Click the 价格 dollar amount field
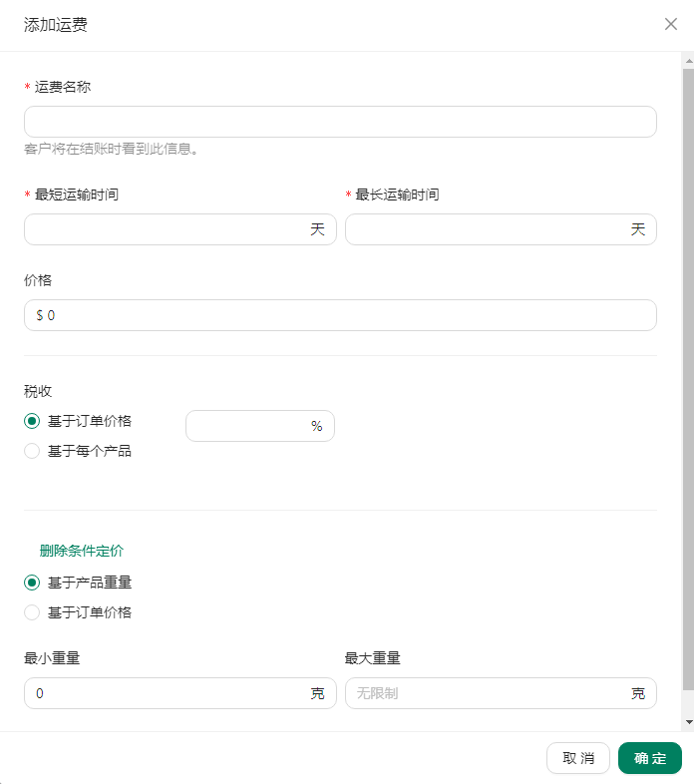Image resolution: width=694 pixels, height=784 pixels. click(340, 315)
